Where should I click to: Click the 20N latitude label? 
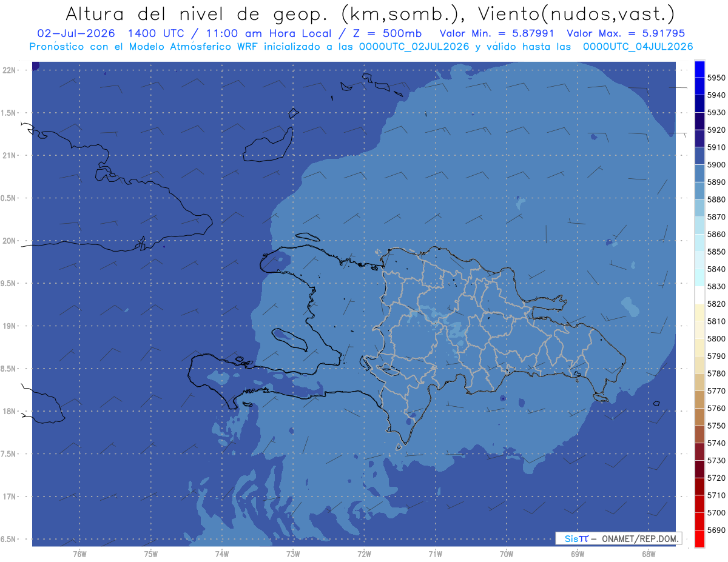[10, 241]
